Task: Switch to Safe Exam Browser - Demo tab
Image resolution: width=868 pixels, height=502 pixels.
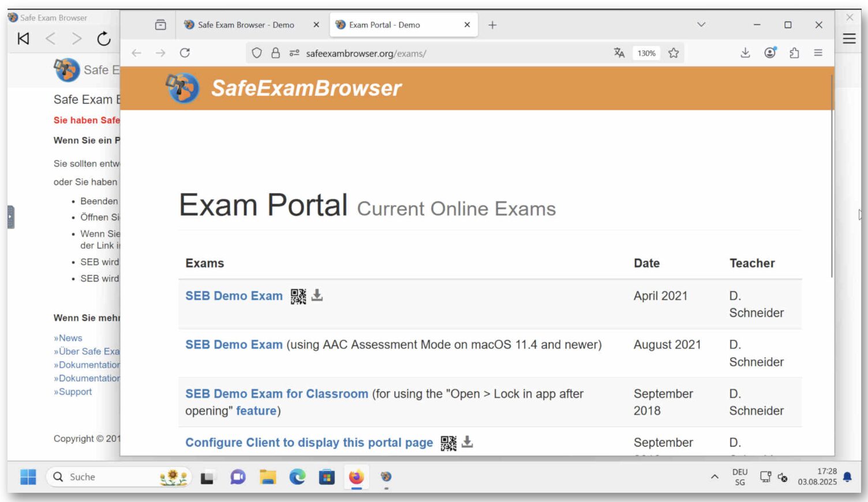Action: pyautogui.click(x=245, y=25)
